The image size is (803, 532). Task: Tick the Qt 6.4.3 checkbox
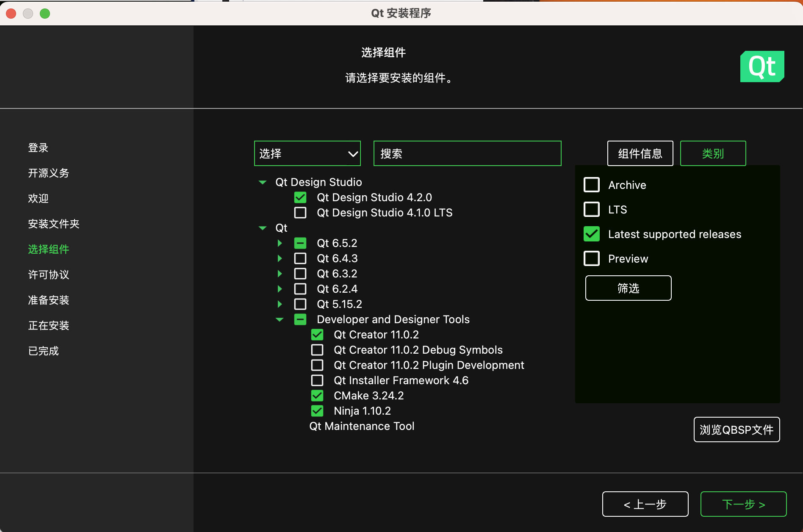tap(300, 258)
